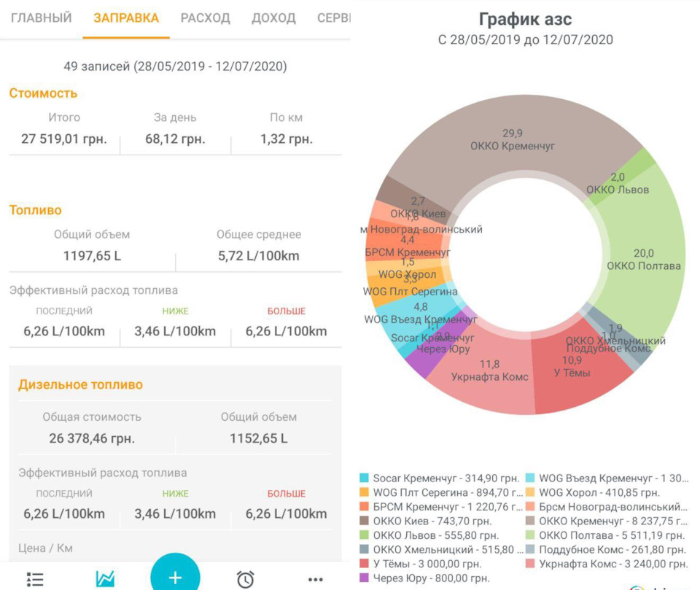
Task: Select the ОККО Кременчуг 29,9 chart segment
Action: [512, 140]
